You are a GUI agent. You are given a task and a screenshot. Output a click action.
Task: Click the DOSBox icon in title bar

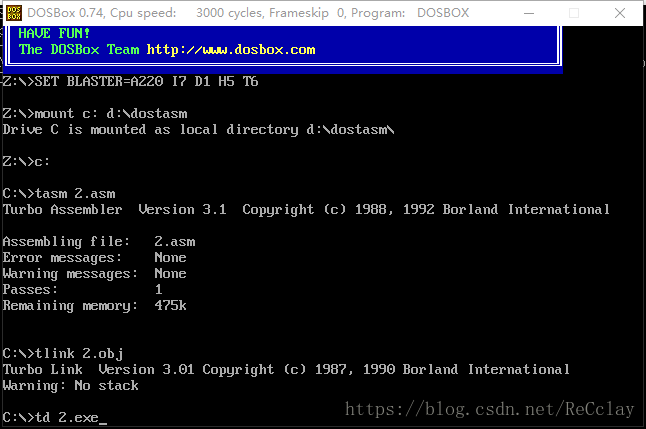tap(14, 13)
